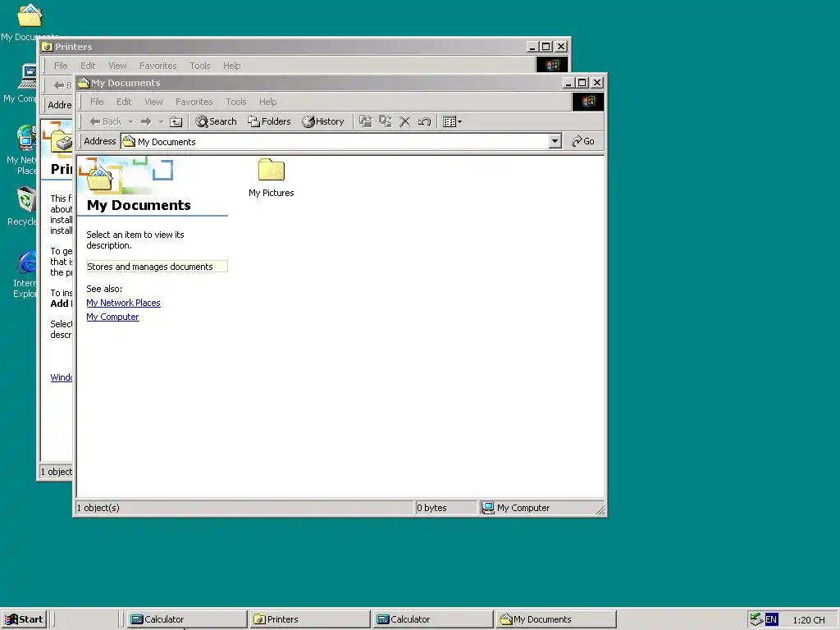Click the EN language indicator in tray
The image size is (840, 630).
[x=771, y=620]
